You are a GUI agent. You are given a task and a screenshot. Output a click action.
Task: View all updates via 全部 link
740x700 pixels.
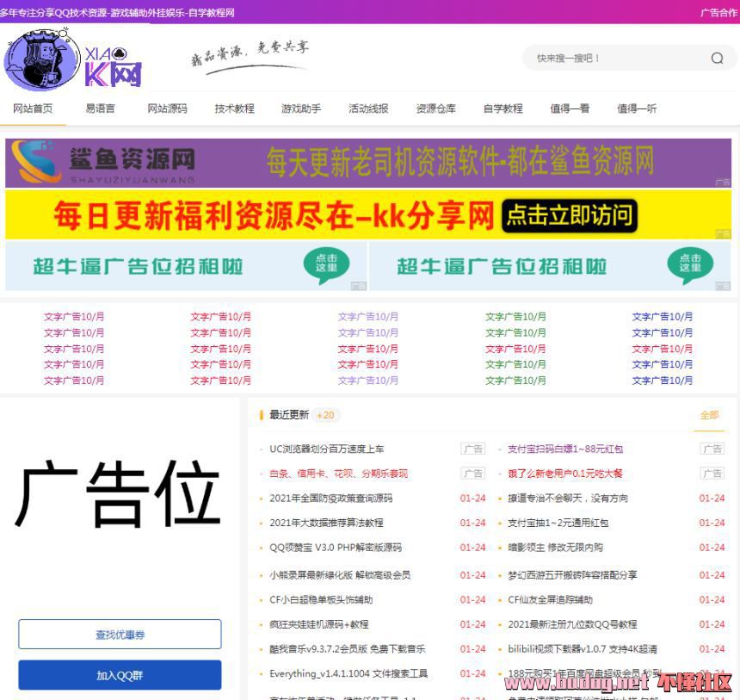tap(709, 415)
